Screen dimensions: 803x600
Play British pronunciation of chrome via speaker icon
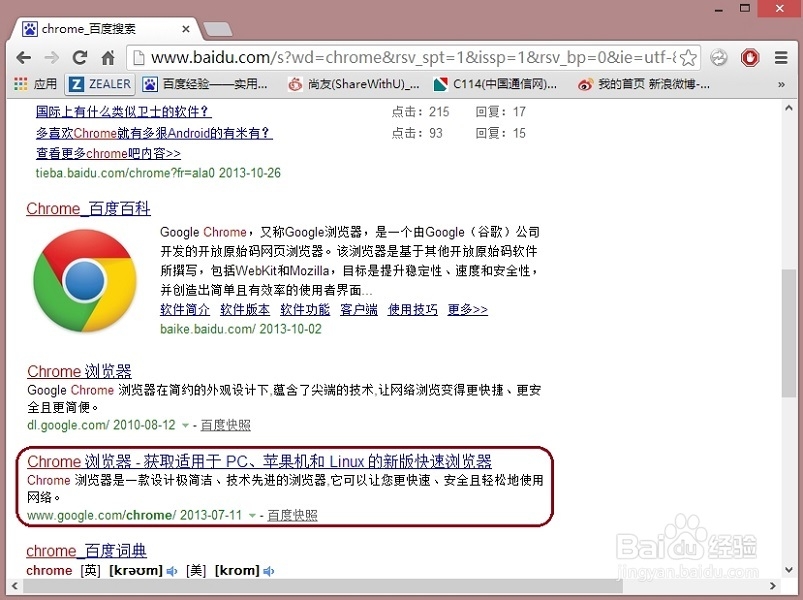pyautogui.click(x=172, y=570)
